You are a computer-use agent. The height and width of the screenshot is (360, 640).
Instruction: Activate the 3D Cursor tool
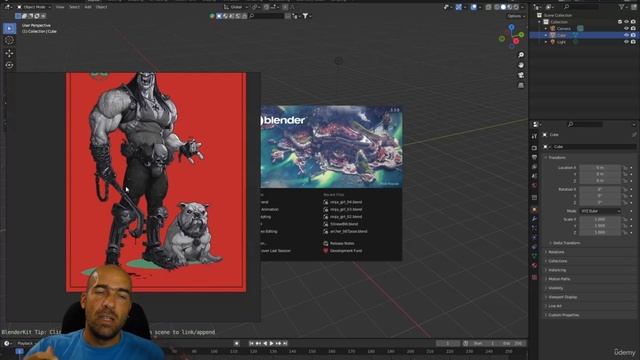[x=9, y=40]
